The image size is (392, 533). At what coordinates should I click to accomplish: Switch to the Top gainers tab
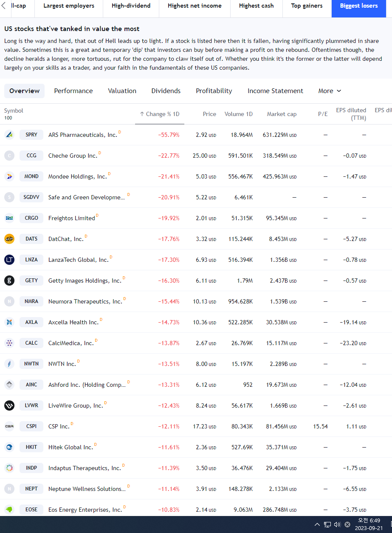307,6
